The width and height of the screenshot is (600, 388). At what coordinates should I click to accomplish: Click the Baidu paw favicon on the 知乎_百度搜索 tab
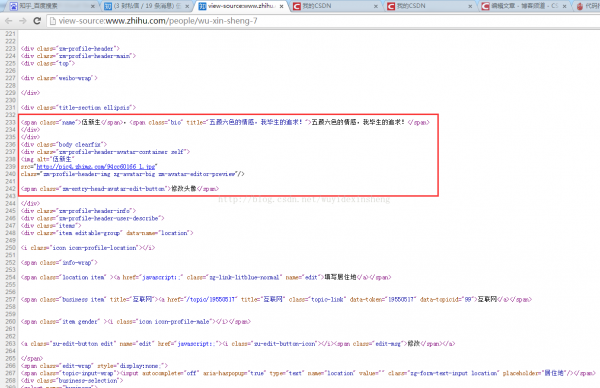13,6
